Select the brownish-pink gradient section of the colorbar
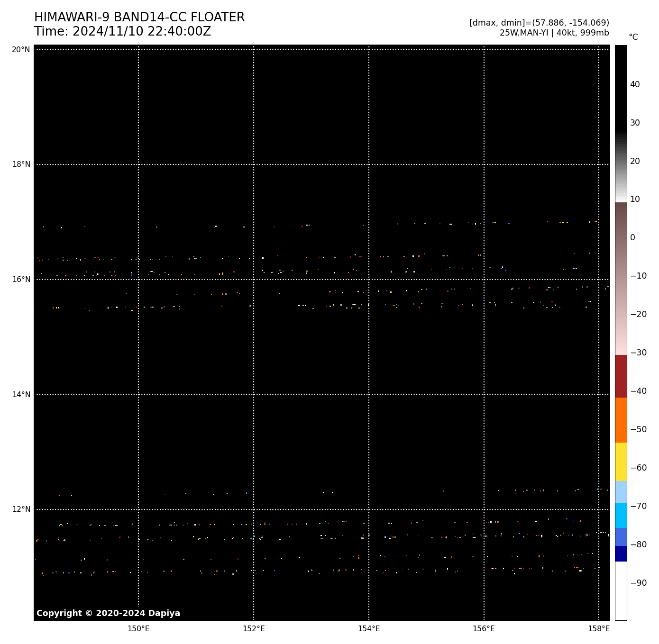The height and width of the screenshot is (644, 659). coord(621,279)
